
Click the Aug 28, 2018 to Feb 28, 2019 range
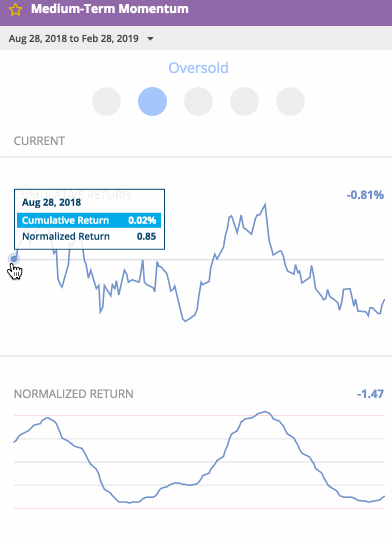74,38
